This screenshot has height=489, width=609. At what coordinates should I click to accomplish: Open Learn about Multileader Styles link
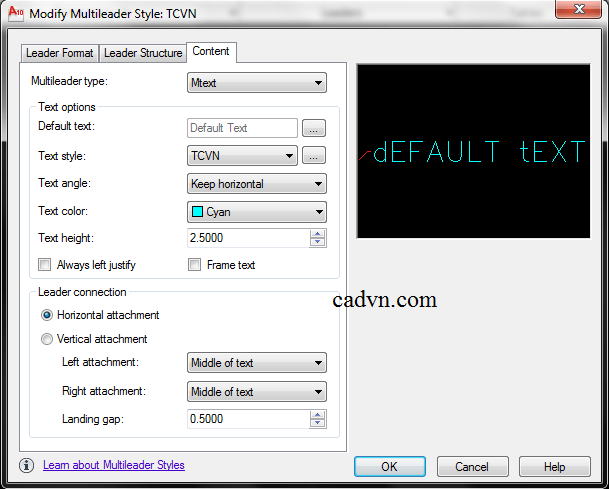(114, 465)
